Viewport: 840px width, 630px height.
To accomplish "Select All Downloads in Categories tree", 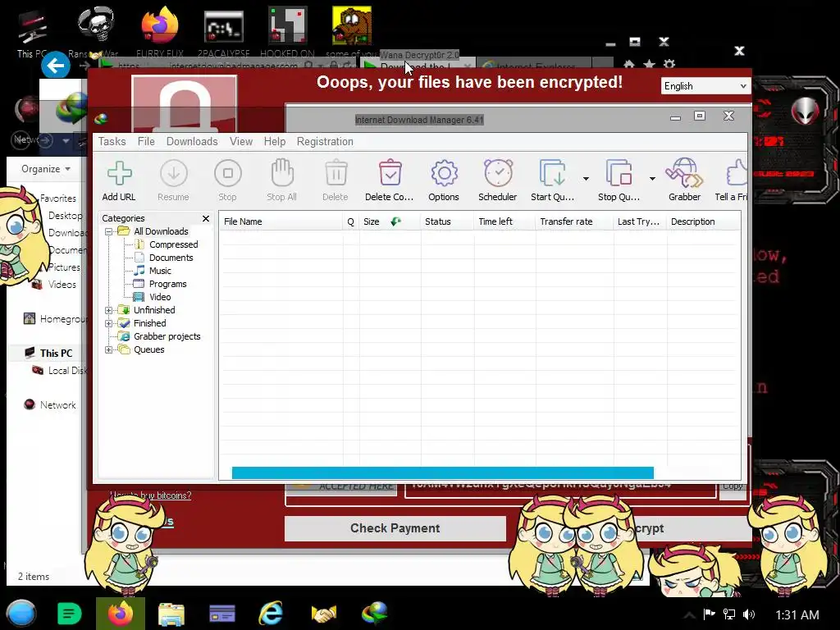I will click(161, 231).
